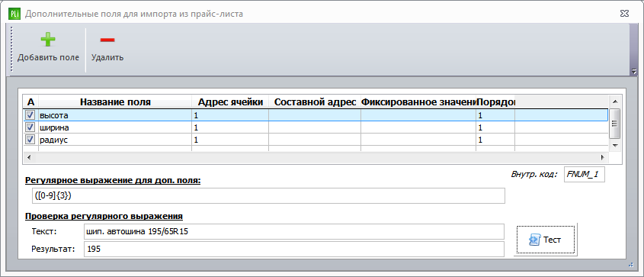Select the высота field name cell
Image resolution: width=644 pixels, height=277 pixels.
pos(115,115)
